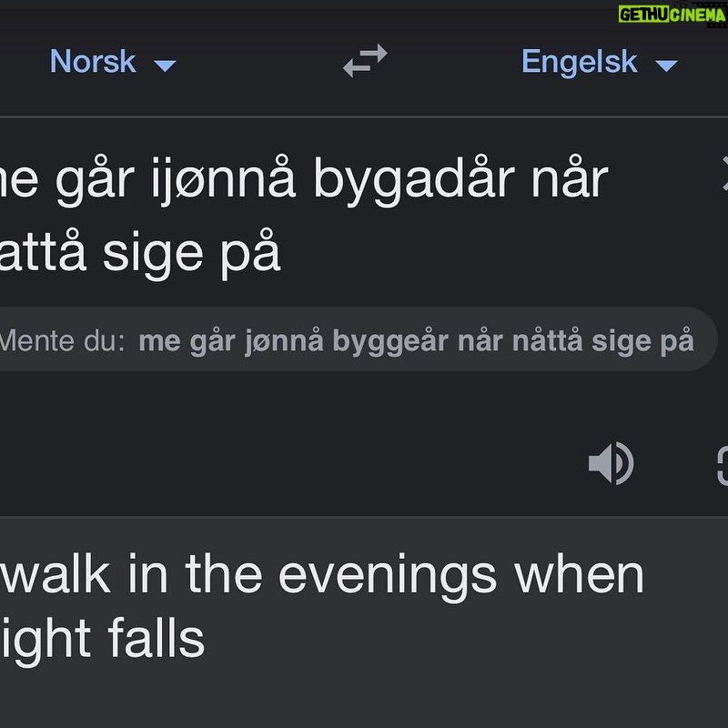
Task: Click the word 'når' at the end of the first source line
Action: pos(570,178)
